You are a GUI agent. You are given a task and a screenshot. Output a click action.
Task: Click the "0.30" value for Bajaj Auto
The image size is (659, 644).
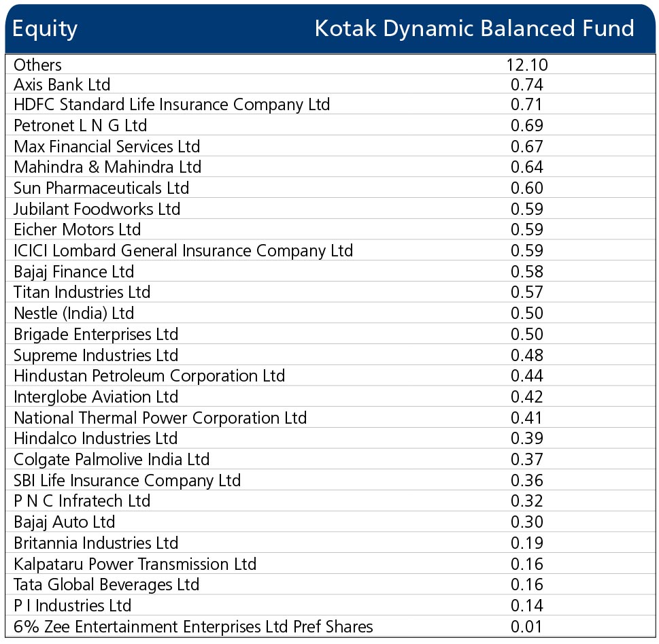coord(527,522)
